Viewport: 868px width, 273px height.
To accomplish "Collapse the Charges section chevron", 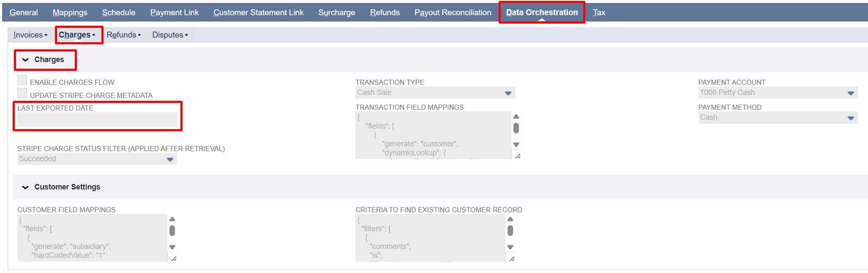I will [25, 60].
